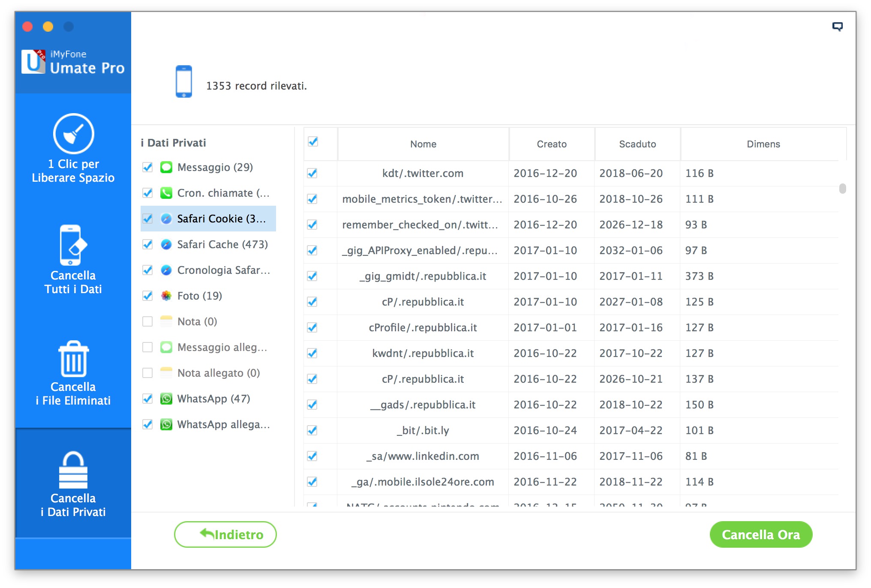This screenshot has width=871, height=588.
Task: Click the Foto photos flower icon
Action: tap(166, 296)
